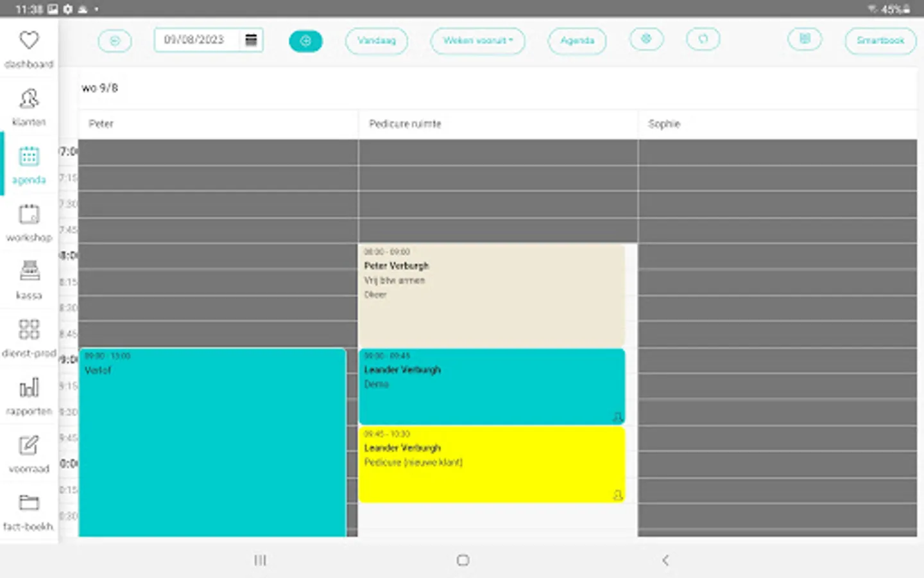Open the workshop sidebar icon

click(x=29, y=214)
